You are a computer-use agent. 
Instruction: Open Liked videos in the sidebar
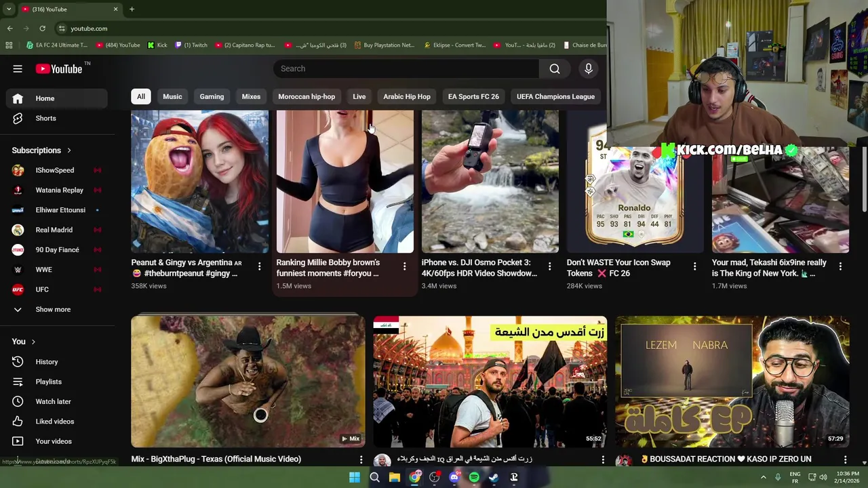(x=58, y=422)
